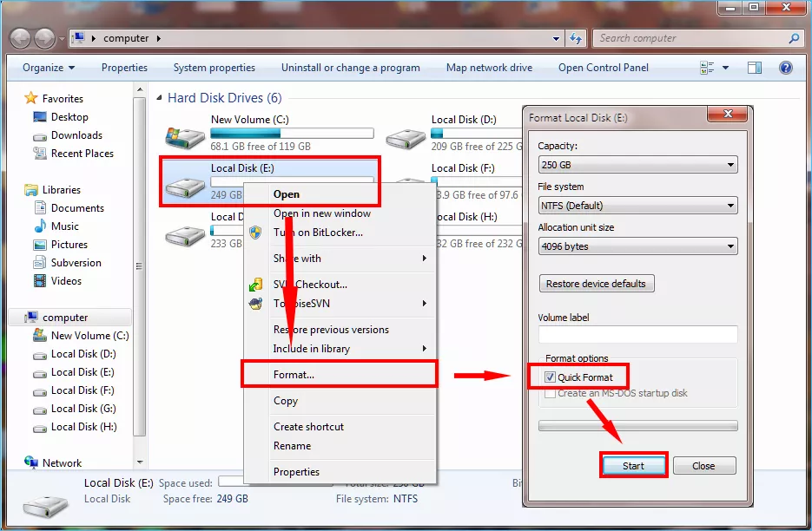Click the Favorites star icon
The image size is (812, 531).
coord(31,98)
